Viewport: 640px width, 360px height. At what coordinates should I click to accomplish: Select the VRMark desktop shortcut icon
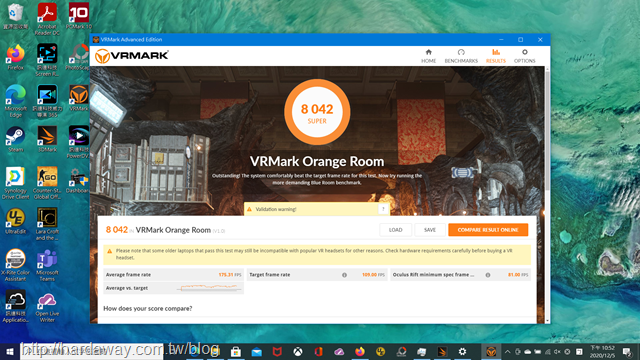[79, 98]
